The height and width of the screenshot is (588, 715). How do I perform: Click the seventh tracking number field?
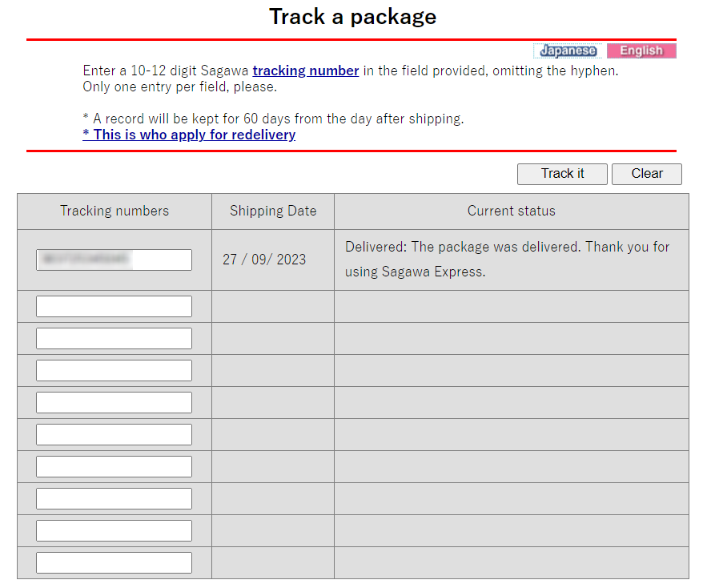(x=114, y=467)
